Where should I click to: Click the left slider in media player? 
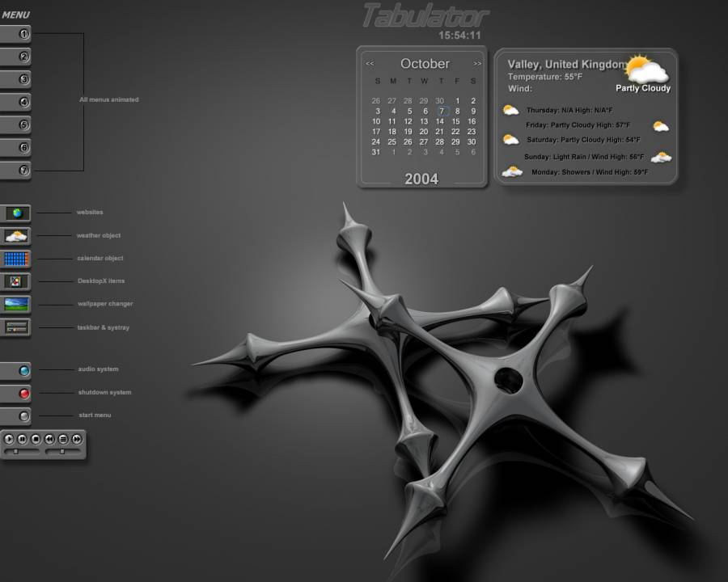click(x=15, y=452)
